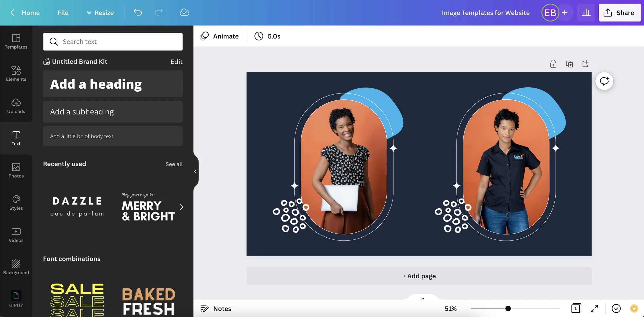This screenshot has width=644, height=317.
Task: Add a new page icon above canvas
Action: [x=586, y=64]
